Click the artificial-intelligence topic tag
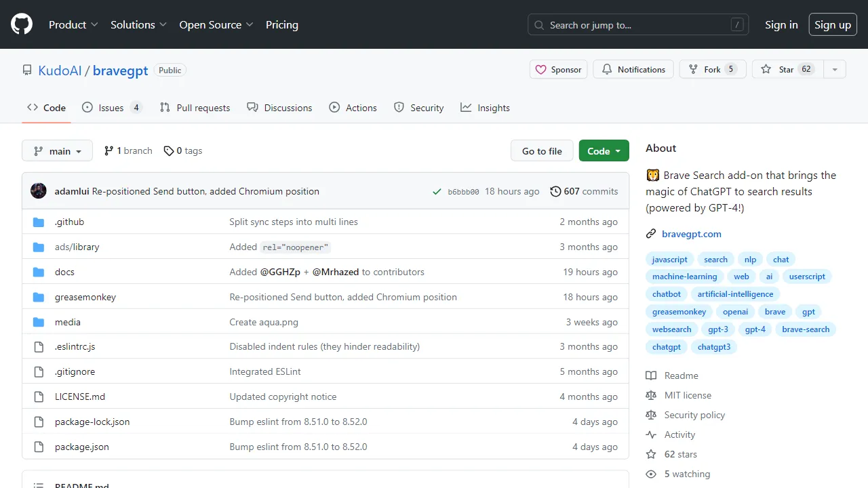The width and height of the screenshot is (868, 488). tap(736, 294)
